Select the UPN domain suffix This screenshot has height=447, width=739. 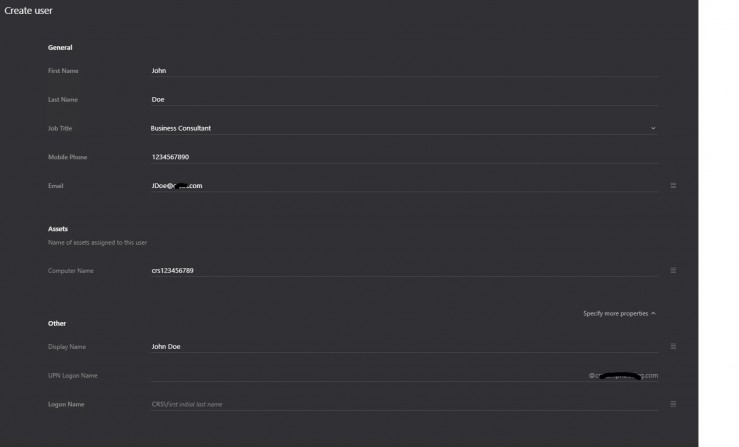[x=624, y=376]
